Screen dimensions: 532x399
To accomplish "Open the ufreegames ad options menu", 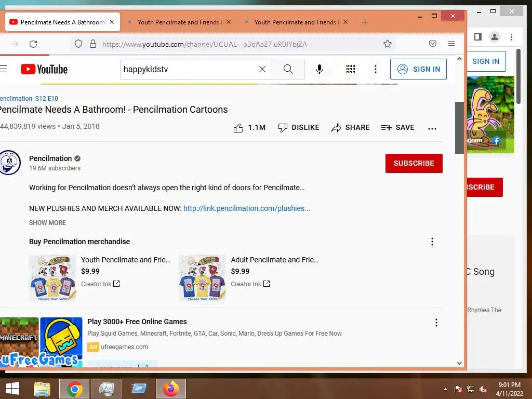I will (436, 323).
